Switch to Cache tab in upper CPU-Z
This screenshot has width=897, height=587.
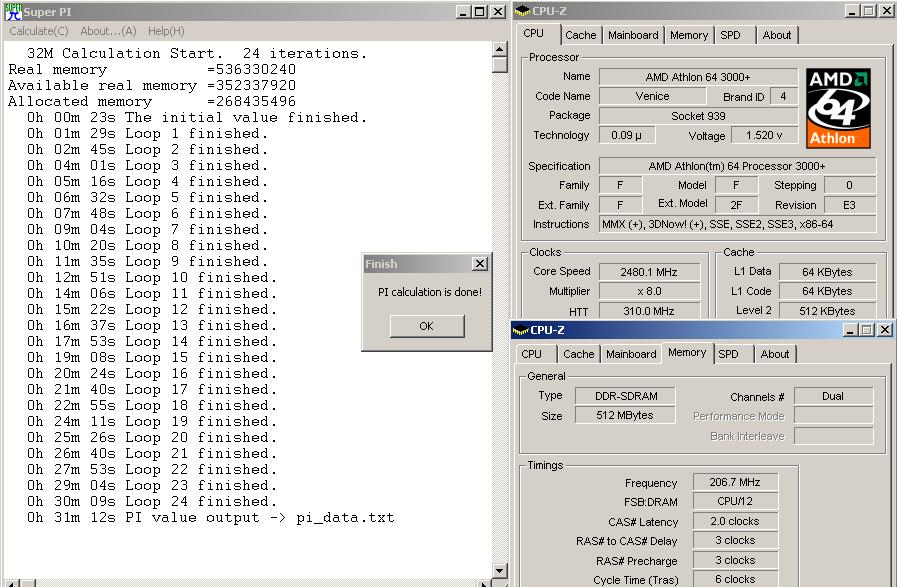581,35
